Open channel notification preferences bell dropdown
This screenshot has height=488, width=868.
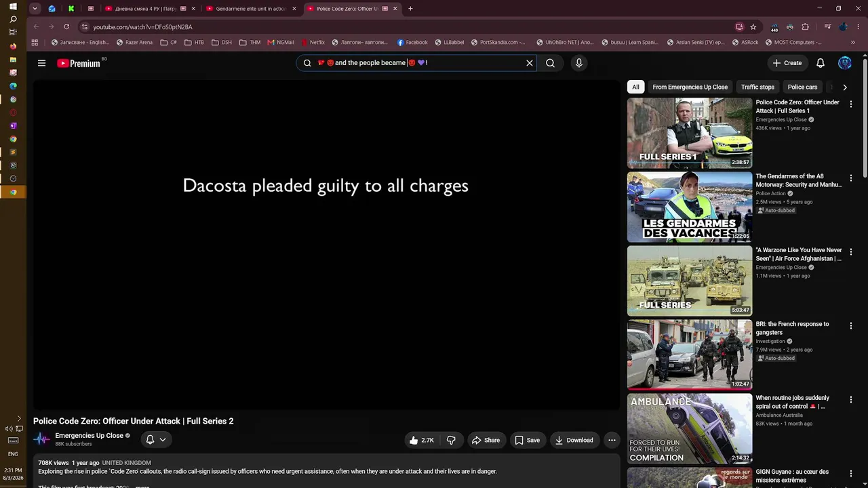[156, 439]
